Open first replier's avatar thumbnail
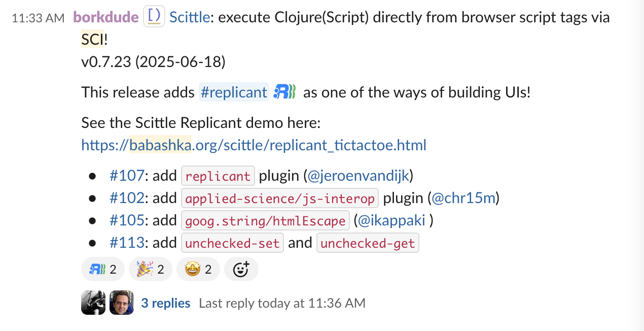Screen dimensions: 644x331 (93, 303)
